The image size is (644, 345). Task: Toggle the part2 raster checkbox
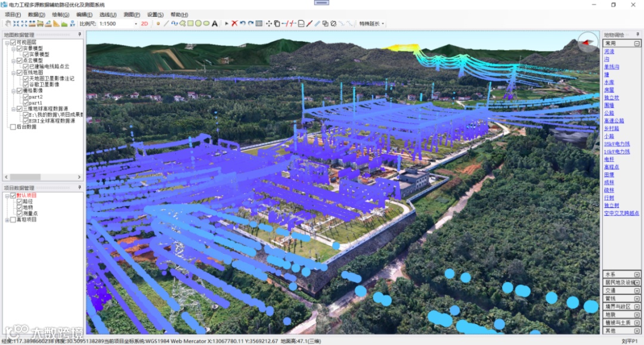pos(26,97)
